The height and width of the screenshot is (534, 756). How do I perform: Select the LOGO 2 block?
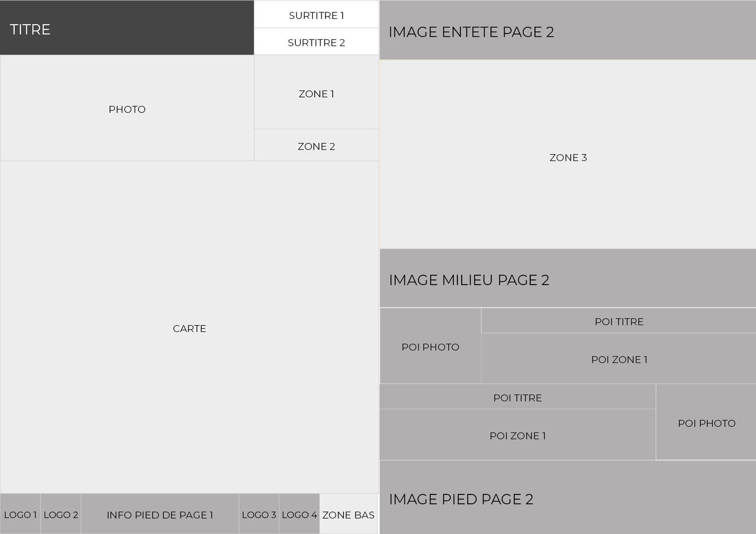61,514
